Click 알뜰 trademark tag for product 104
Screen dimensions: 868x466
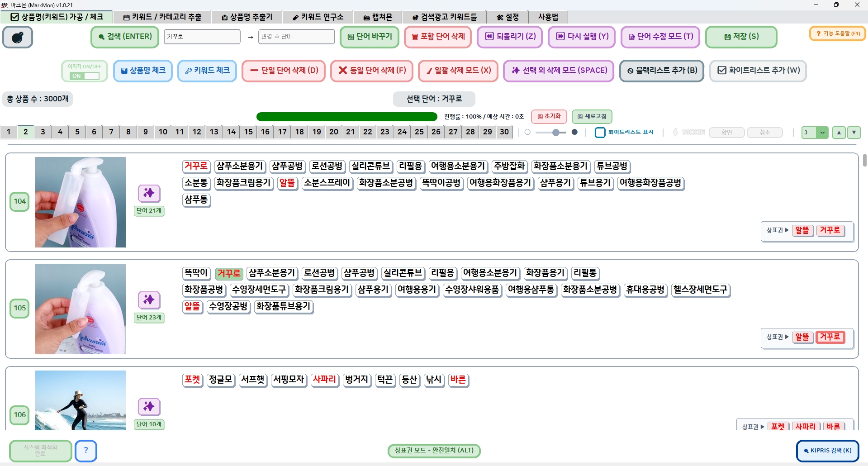point(802,231)
